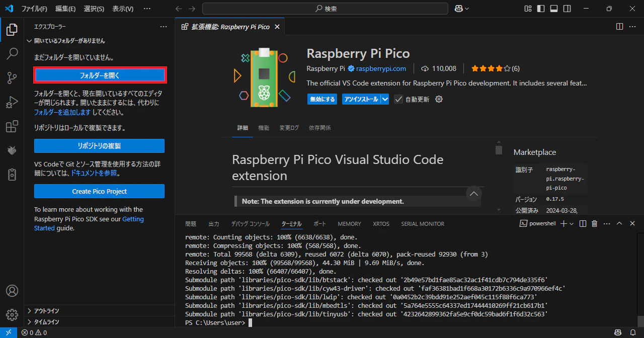Open the Output panel tab

214,224
